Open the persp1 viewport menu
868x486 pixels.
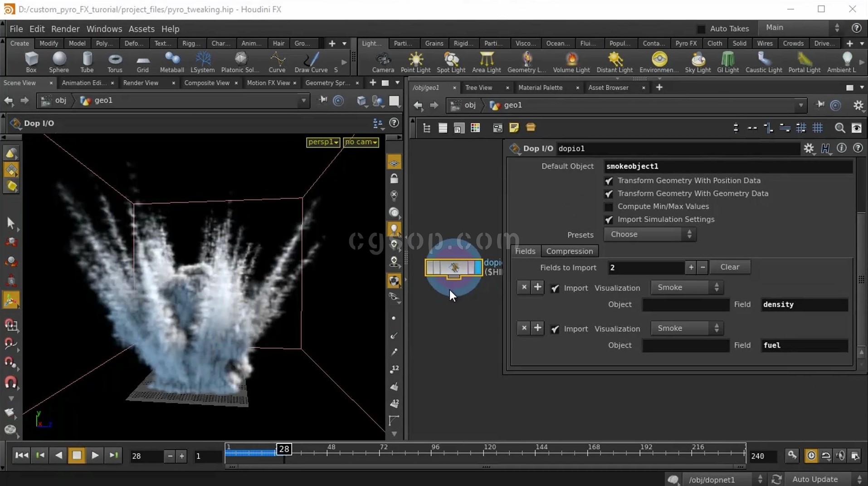coord(323,142)
